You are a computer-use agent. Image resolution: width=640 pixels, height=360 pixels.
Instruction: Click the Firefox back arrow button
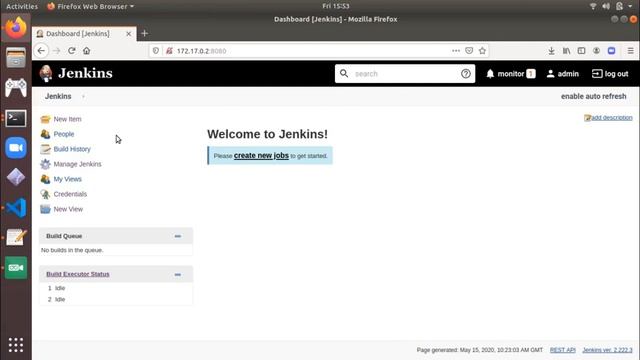pyautogui.click(x=41, y=51)
